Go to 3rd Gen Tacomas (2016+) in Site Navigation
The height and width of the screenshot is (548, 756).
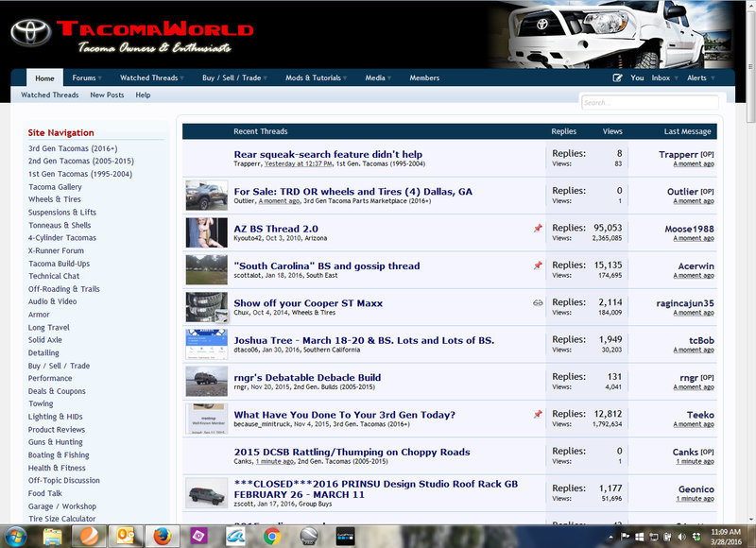[x=73, y=148]
